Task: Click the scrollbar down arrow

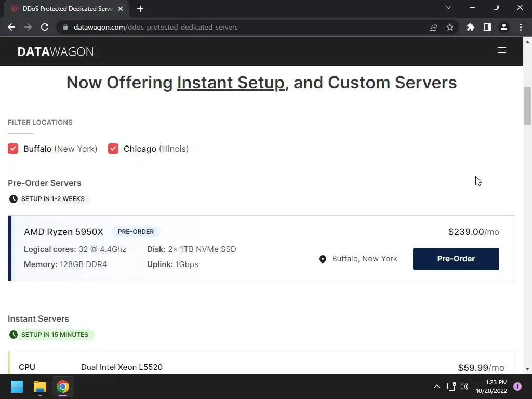Action: click(x=527, y=369)
